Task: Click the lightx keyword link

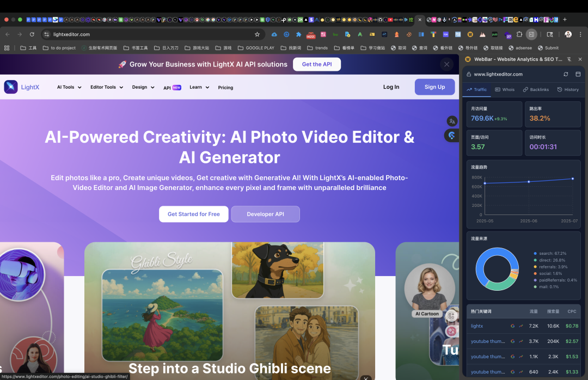Action: (x=476, y=326)
